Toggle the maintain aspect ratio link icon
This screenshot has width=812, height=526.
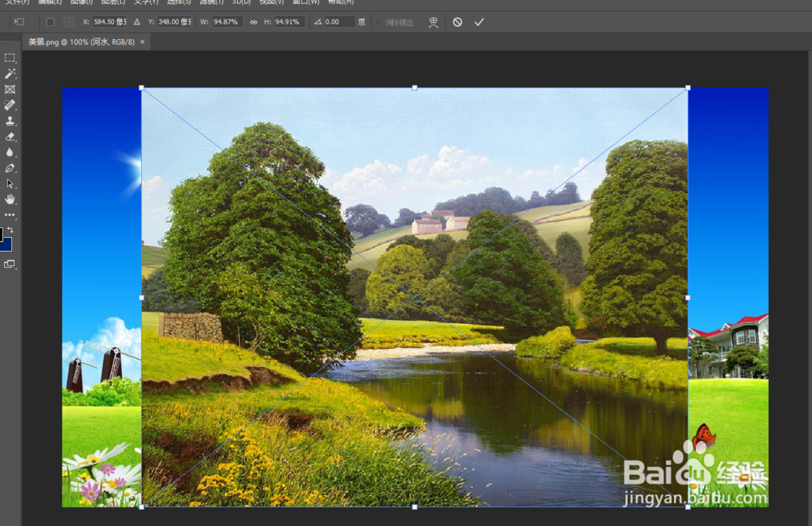[x=253, y=22]
